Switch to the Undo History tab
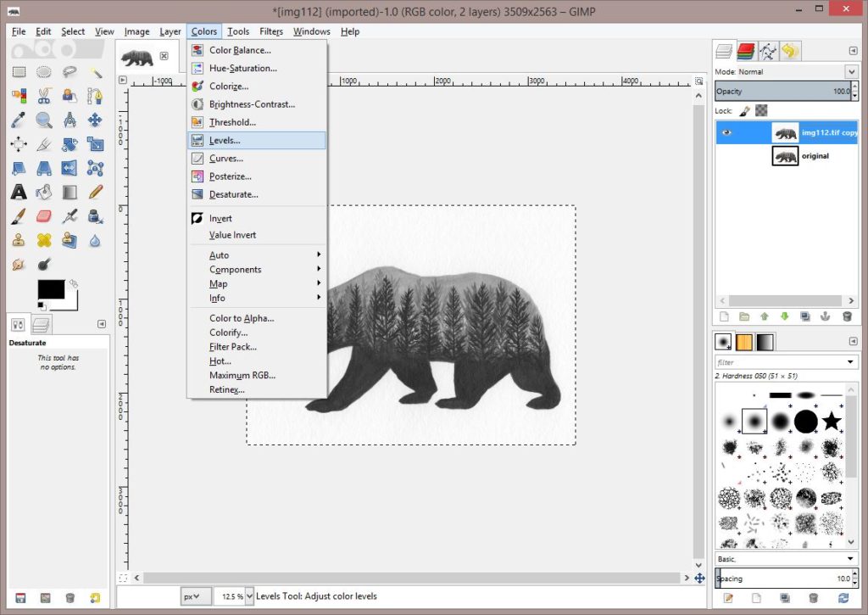The width and height of the screenshot is (868, 615). (x=790, y=52)
